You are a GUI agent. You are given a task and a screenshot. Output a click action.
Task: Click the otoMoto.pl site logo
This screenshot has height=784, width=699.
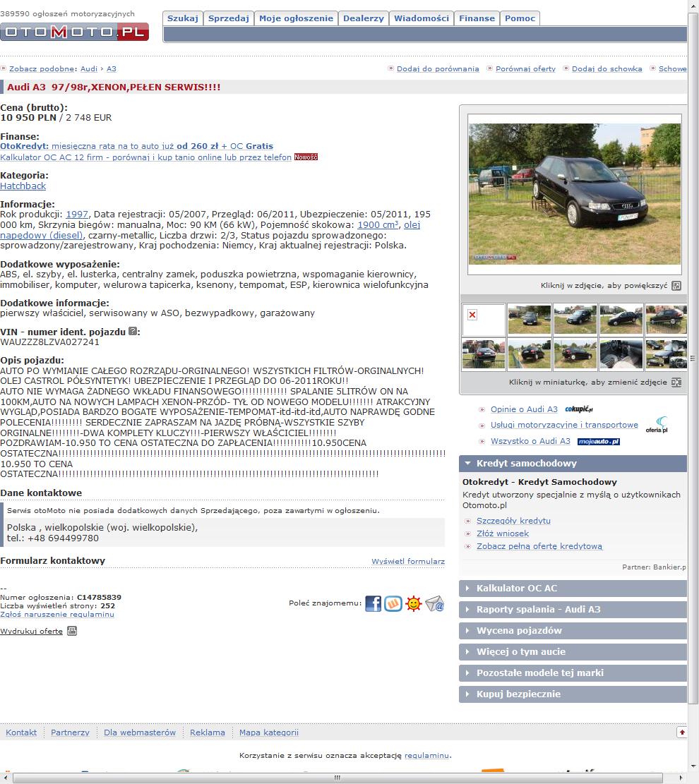(75, 32)
